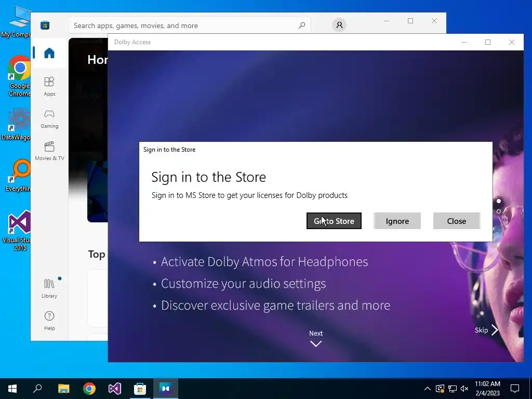Open the Store account profile icon
The width and height of the screenshot is (532, 399).
pyautogui.click(x=339, y=25)
